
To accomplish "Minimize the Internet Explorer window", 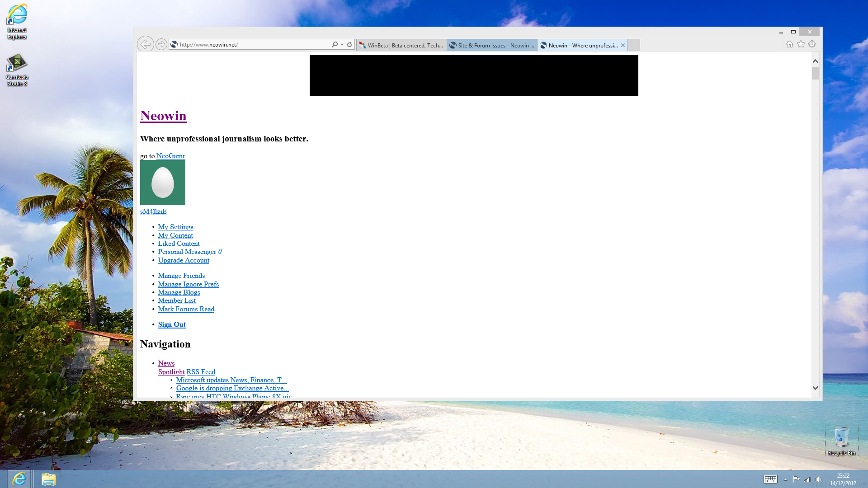I will click(781, 32).
